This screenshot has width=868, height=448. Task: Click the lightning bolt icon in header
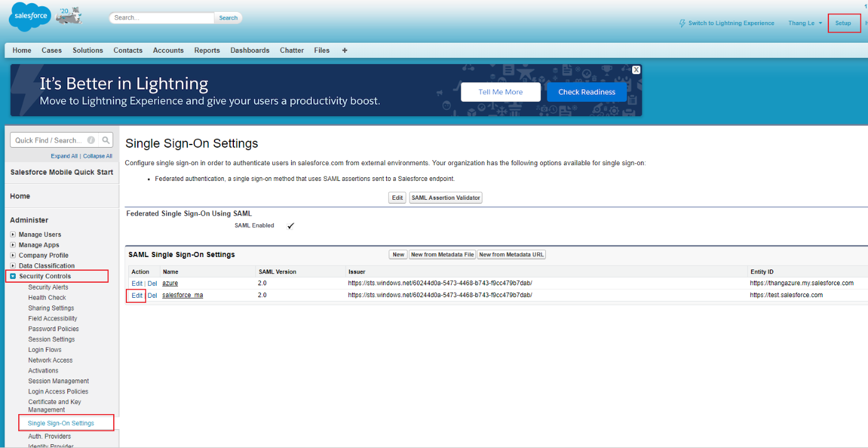[x=682, y=23]
